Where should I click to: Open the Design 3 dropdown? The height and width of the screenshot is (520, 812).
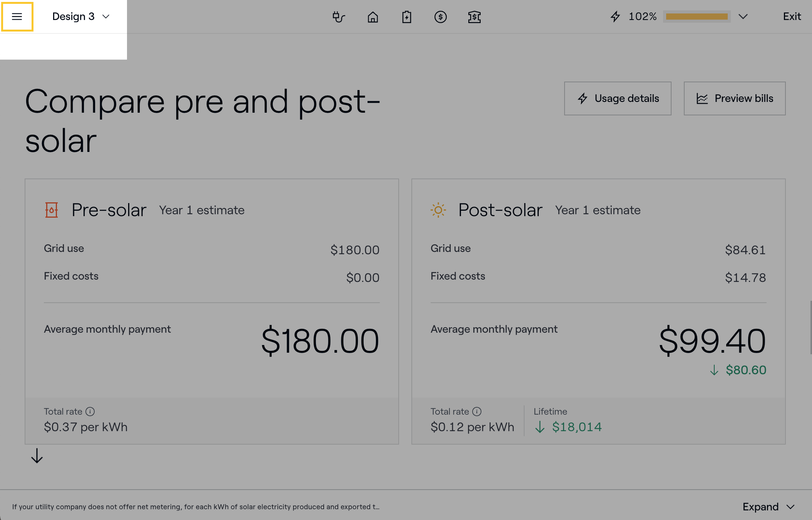pos(81,17)
